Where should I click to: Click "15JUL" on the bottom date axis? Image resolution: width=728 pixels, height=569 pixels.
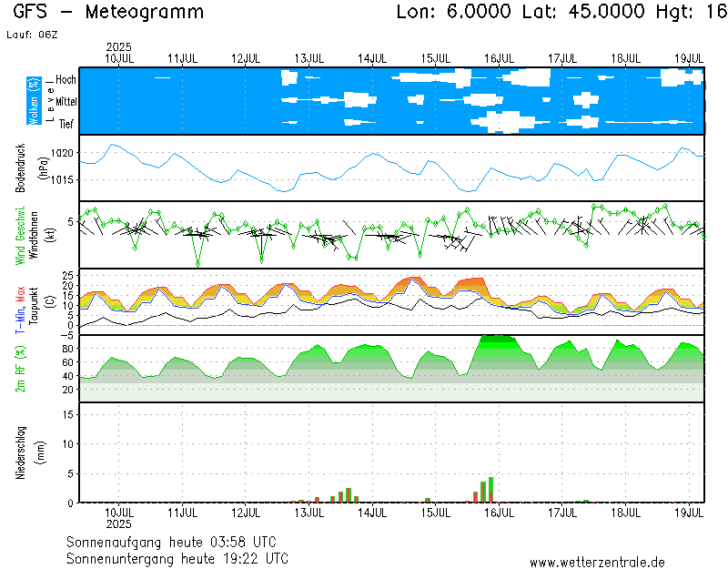(436, 513)
